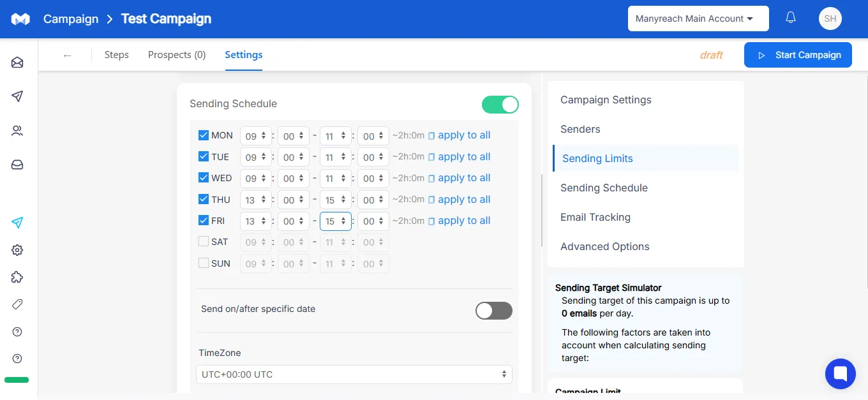
Task: Click the copy icon on the WED row
Action: click(x=431, y=178)
